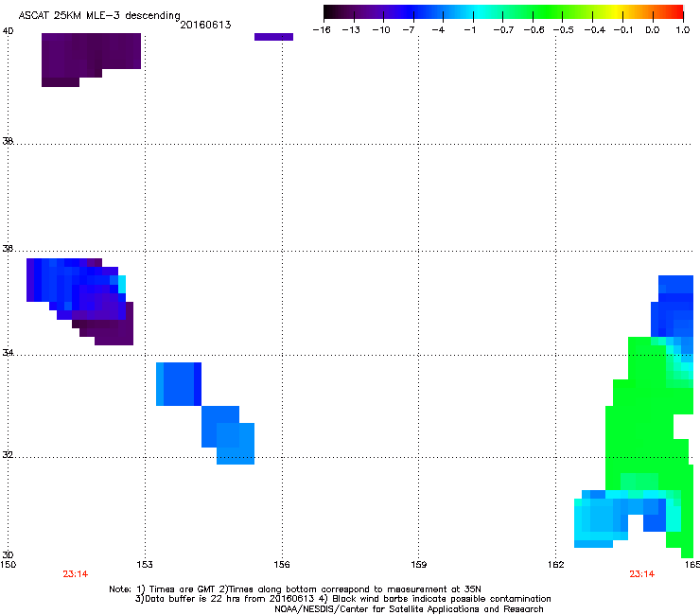Click the "-0.1" color bar label

[x=623, y=30]
